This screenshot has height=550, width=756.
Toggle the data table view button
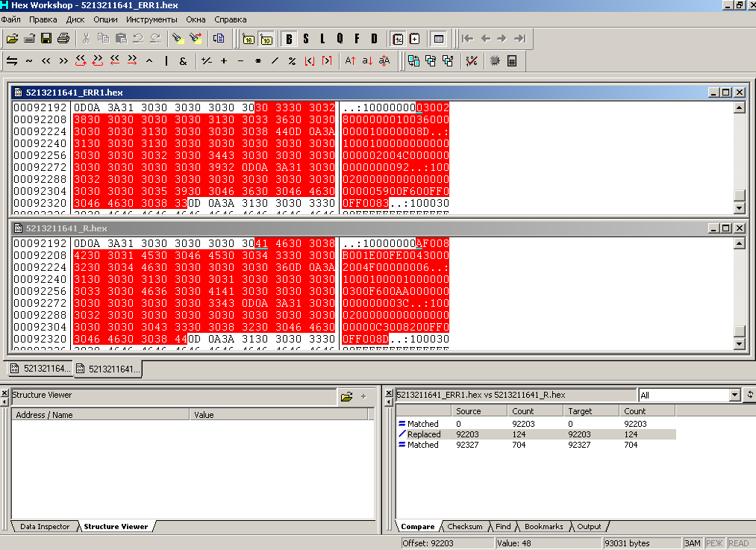(x=438, y=39)
